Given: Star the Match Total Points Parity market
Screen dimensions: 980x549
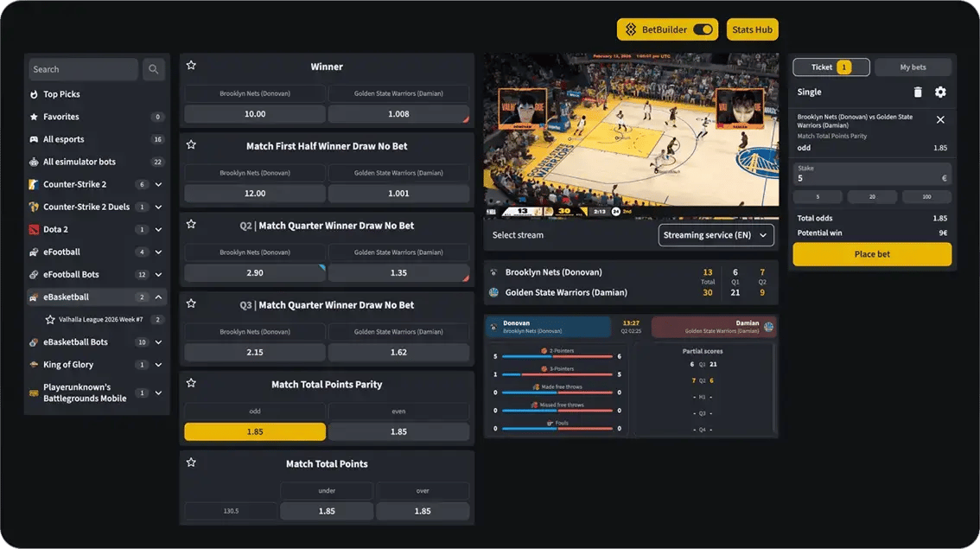Looking at the screenshot, I should point(191,383).
